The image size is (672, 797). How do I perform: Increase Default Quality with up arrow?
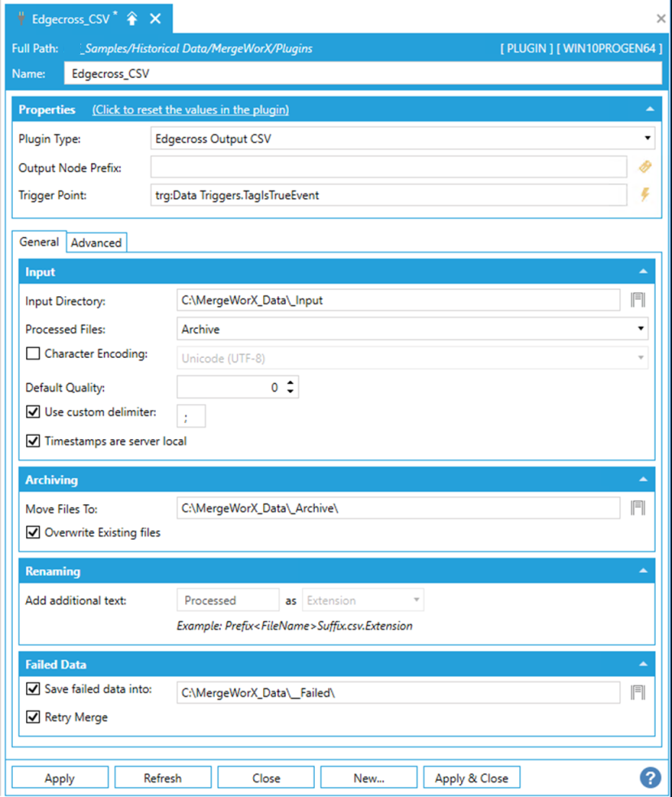point(291,383)
